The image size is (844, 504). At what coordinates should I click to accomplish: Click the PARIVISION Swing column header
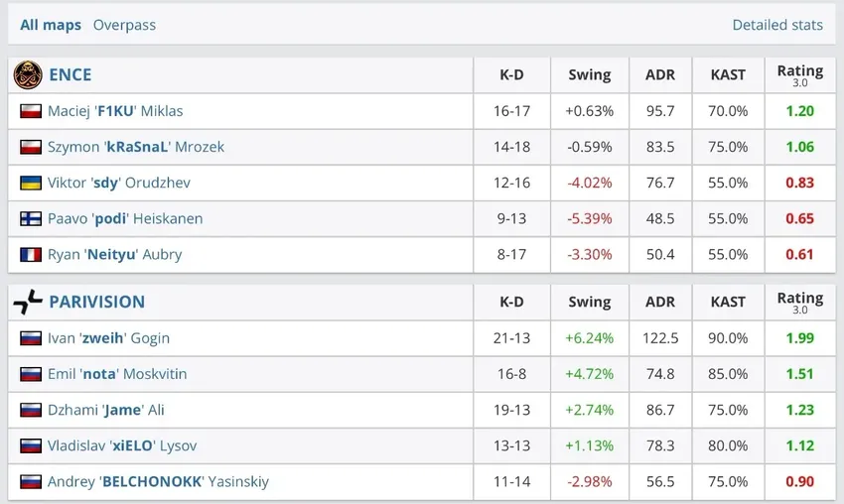click(590, 302)
